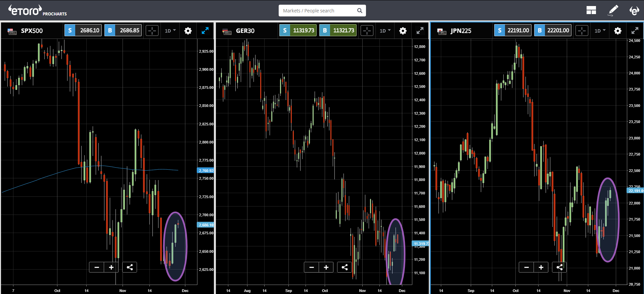Viewport: 644px width, 294px height.
Task: Open the chart layout grid icon
Action: tap(591, 10)
